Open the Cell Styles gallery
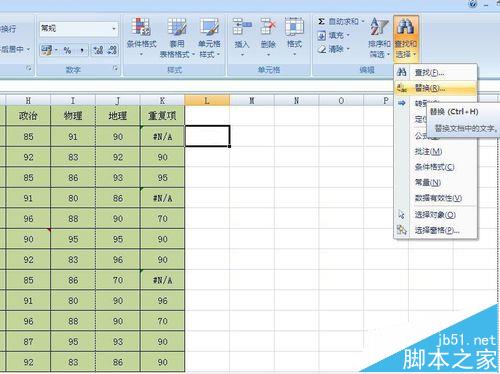This screenshot has height=374, width=500. tap(209, 37)
